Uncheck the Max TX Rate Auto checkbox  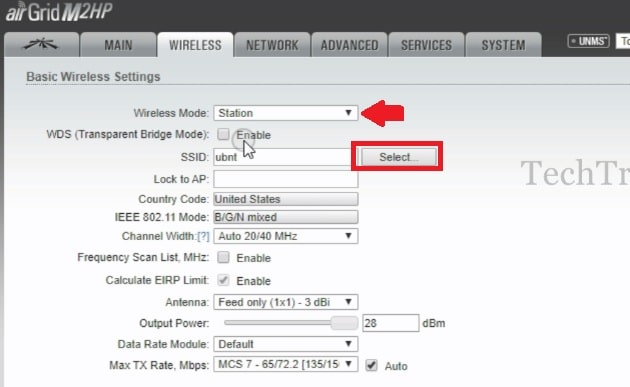tap(371, 365)
